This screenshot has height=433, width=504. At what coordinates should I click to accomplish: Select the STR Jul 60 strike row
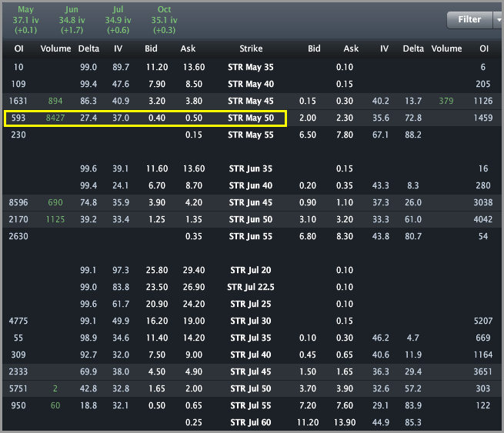click(x=252, y=422)
